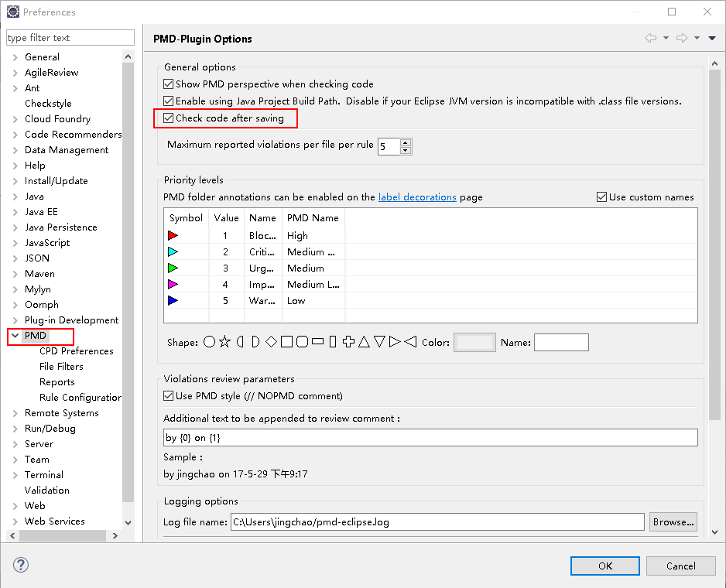Open forward history dropdown arrow

click(697, 38)
